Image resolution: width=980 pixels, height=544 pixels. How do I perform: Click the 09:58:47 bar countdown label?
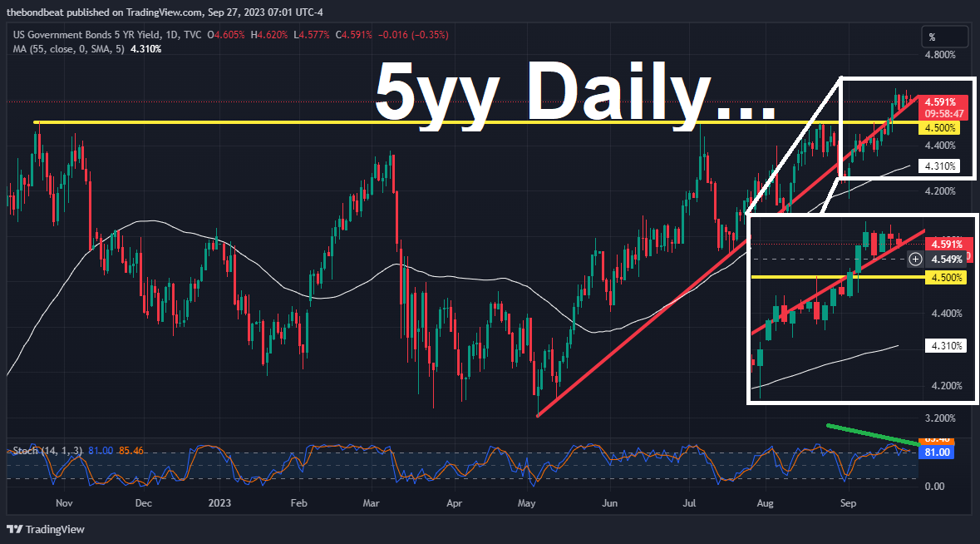tap(944, 115)
